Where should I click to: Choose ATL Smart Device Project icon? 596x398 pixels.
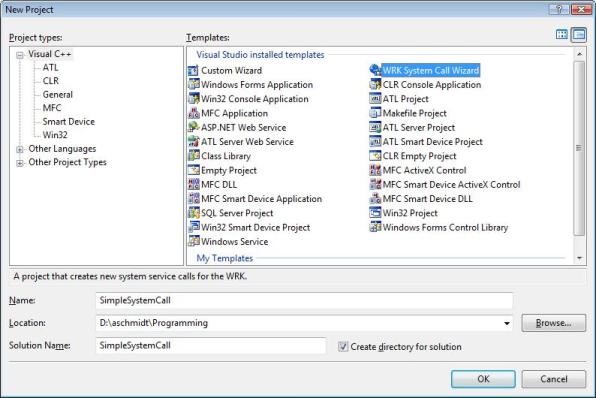coord(375,141)
